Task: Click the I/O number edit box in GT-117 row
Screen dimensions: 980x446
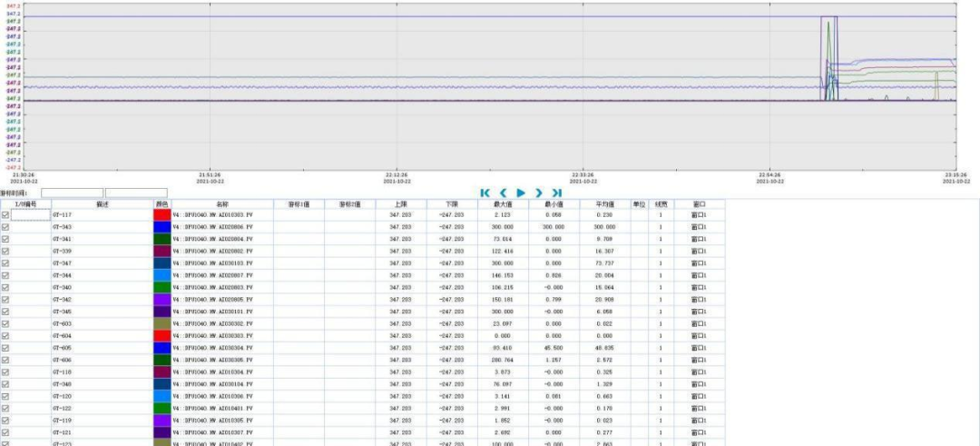Action: [x=31, y=214]
